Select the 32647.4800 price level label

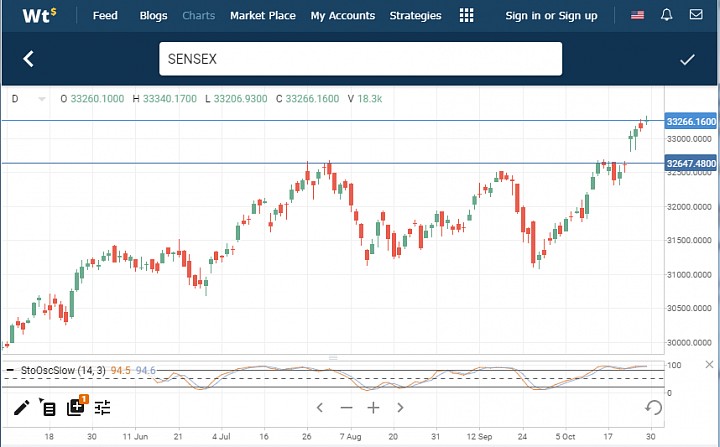point(691,163)
